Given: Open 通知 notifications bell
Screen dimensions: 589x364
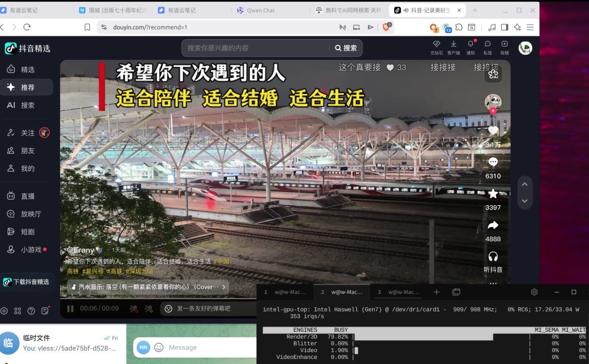Looking at the screenshot, I should tap(470, 48).
